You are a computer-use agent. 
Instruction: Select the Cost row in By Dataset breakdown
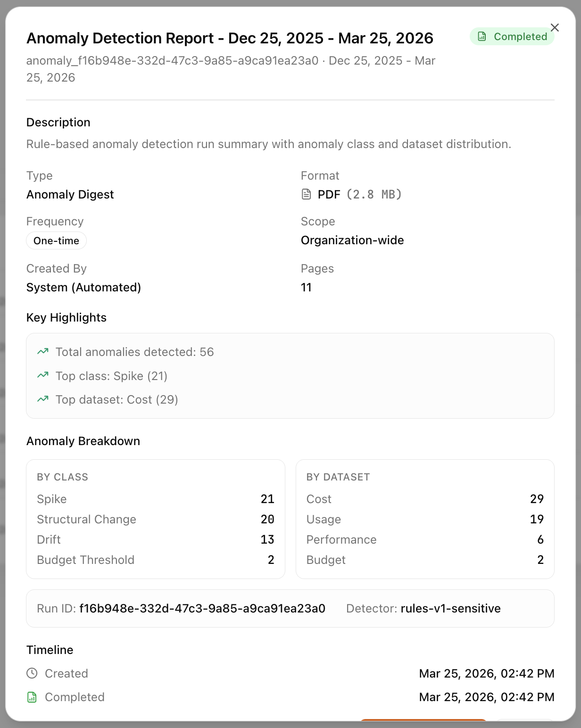[424, 499]
